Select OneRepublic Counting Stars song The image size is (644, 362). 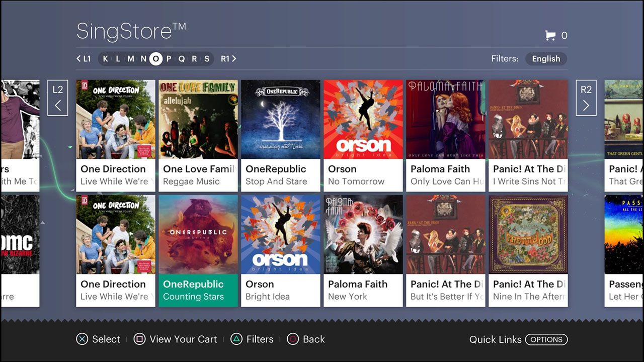pyautogui.click(x=198, y=250)
